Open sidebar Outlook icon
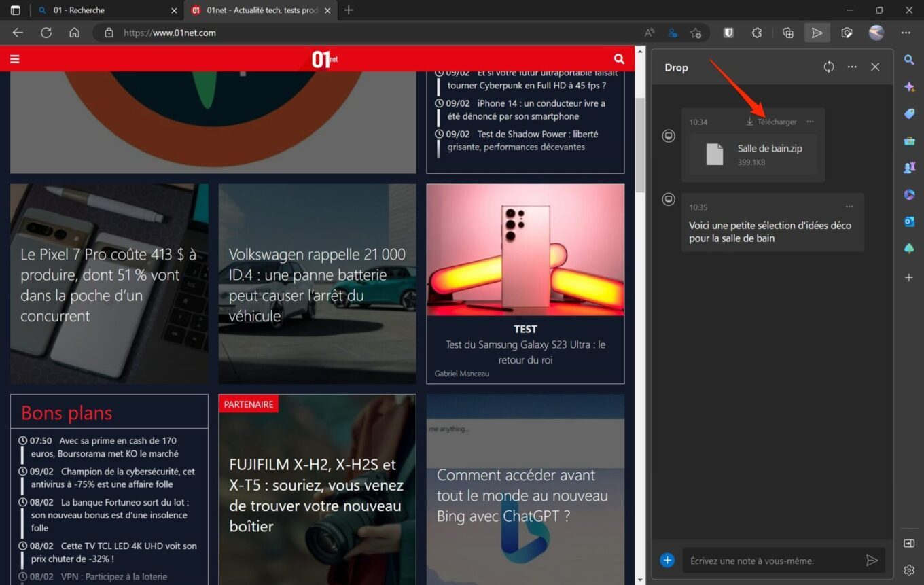This screenshot has height=585, width=924. point(909,221)
